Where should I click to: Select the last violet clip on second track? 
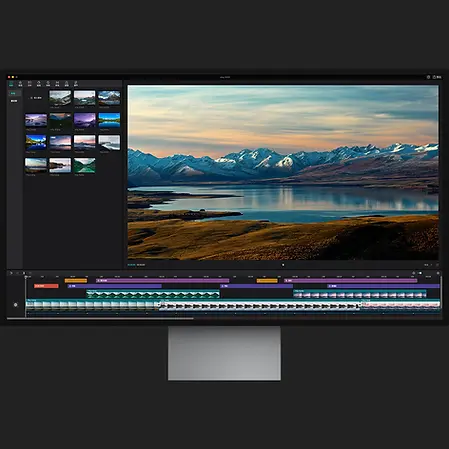point(383,286)
